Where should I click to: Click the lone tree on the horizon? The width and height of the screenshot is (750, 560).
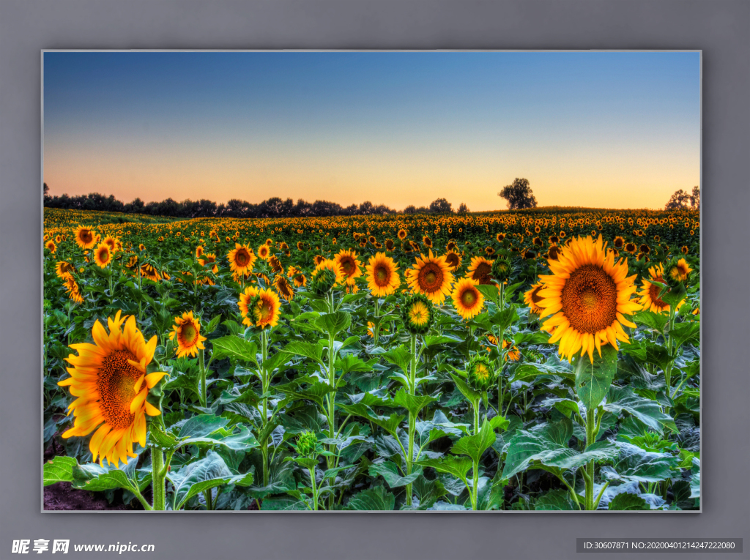click(x=518, y=194)
